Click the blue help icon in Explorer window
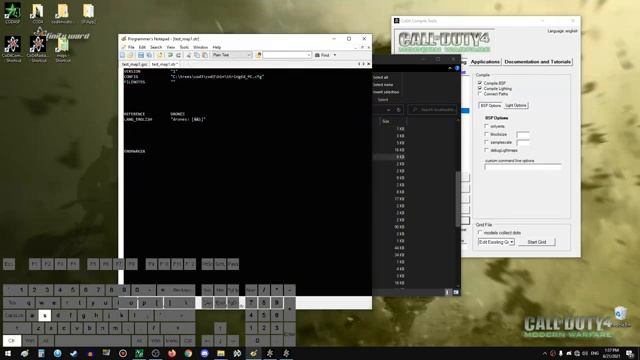 (x=457, y=68)
